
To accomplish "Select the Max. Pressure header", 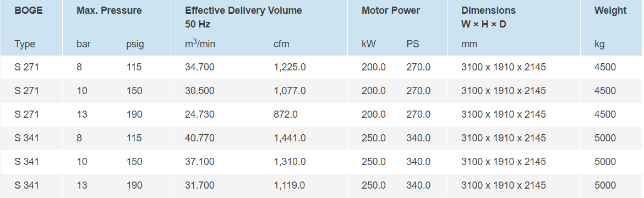I will [x=109, y=10].
